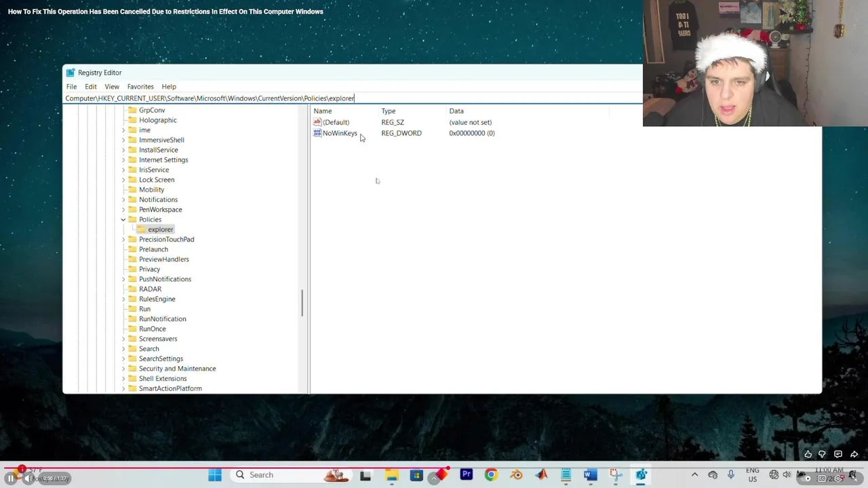Open video comments icon
This screenshot has height=488, width=868.
838,454
